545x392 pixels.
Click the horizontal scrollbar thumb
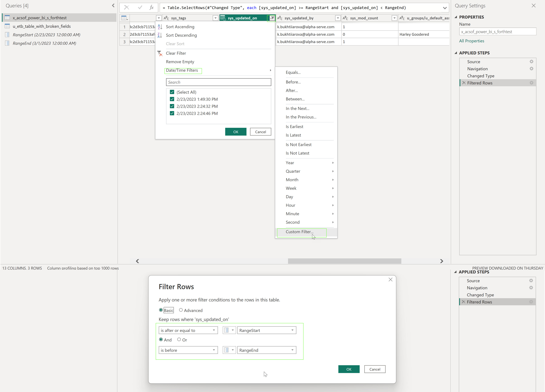point(344,261)
